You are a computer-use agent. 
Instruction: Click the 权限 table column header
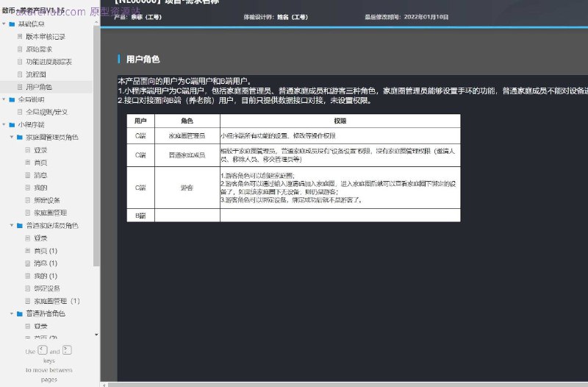click(340, 121)
